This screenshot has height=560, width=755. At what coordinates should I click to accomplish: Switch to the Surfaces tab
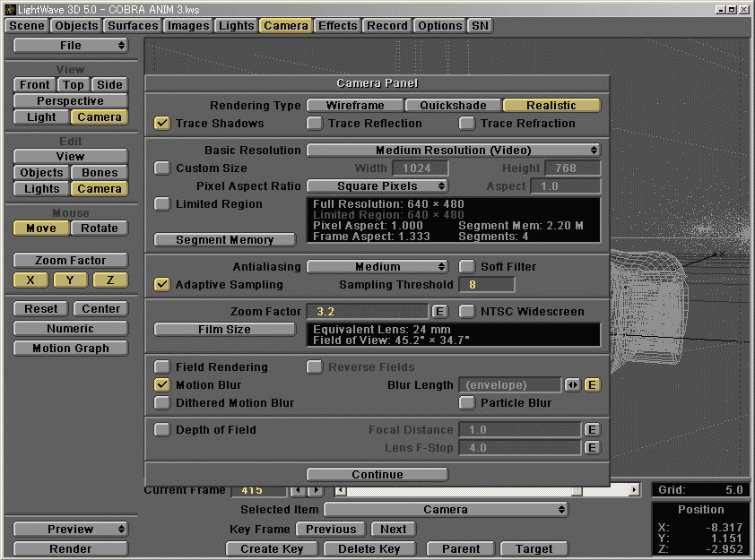133,26
